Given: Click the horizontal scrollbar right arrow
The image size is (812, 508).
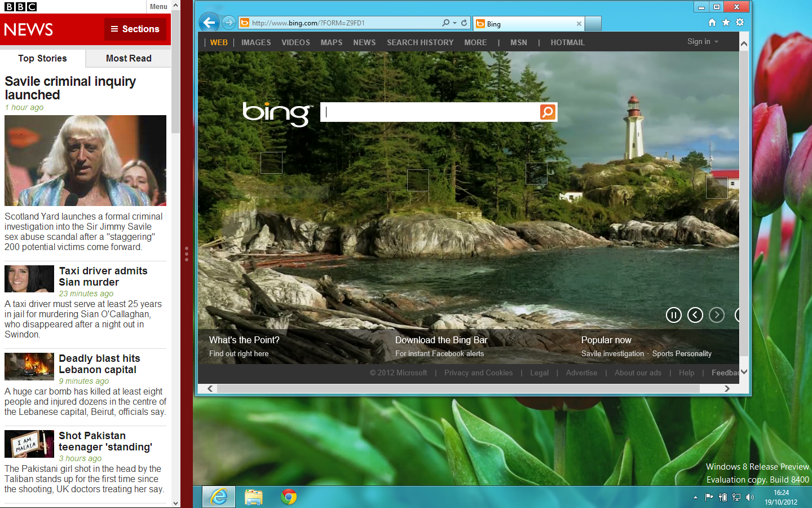Looking at the screenshot, I should pos(727,388).
